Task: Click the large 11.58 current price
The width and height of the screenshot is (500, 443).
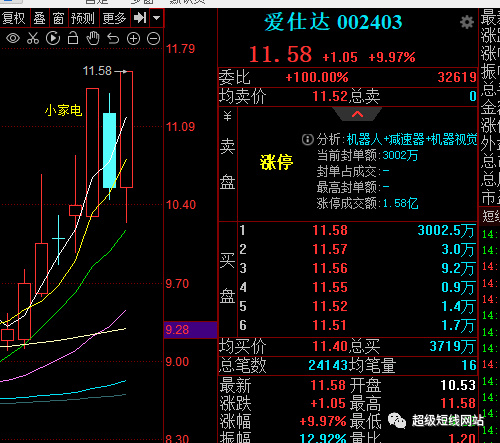Action: coord(281,54)
